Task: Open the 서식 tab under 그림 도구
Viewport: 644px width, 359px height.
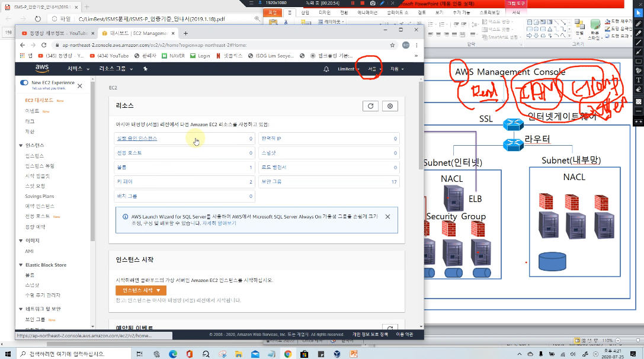Action: 516,12
